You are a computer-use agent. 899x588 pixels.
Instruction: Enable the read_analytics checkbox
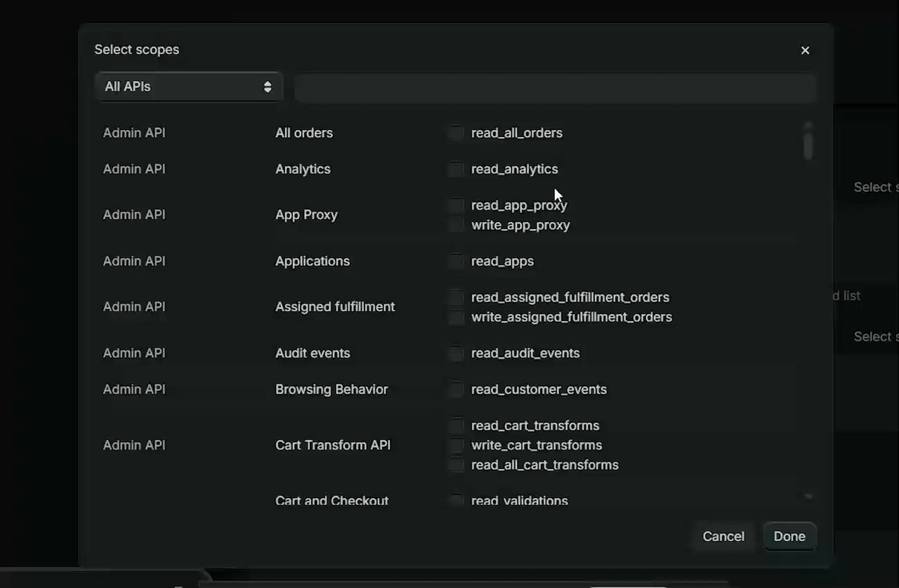[457, 169]
